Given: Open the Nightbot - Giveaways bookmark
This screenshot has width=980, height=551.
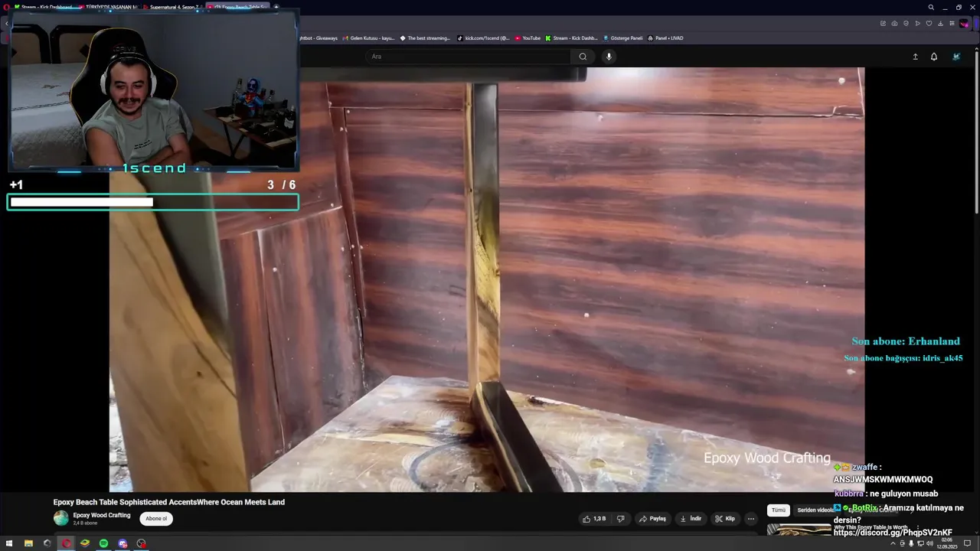Looking at the screenshot, I should click(318, 38).
